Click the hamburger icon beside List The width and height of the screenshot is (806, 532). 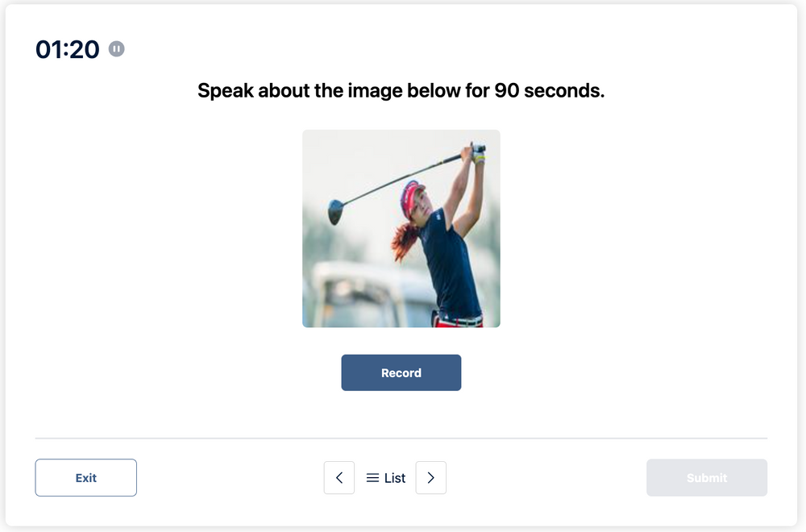pos(372,478)
